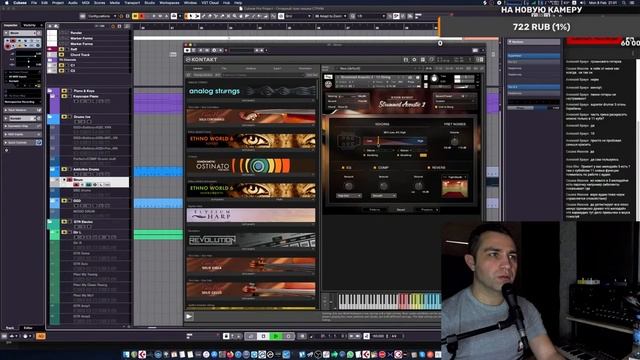The height and width of the screenshot is (360, 640).
Task: Adjust the Voicing low-high slider
Action: point(395,141)
